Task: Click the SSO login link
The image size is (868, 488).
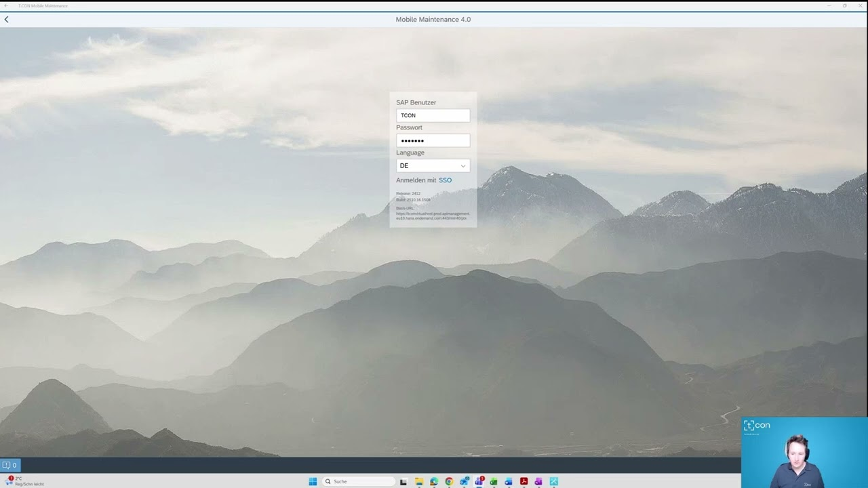Action: pos(445,180)
